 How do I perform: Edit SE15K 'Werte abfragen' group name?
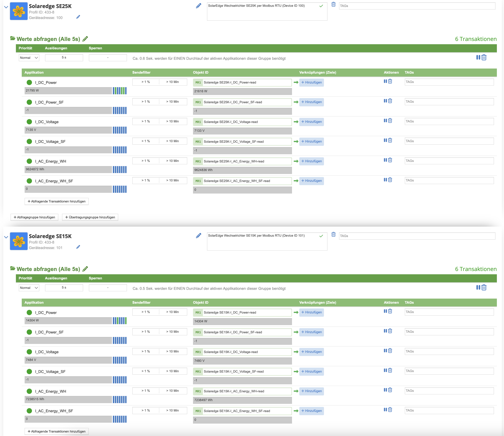[85, 269]
